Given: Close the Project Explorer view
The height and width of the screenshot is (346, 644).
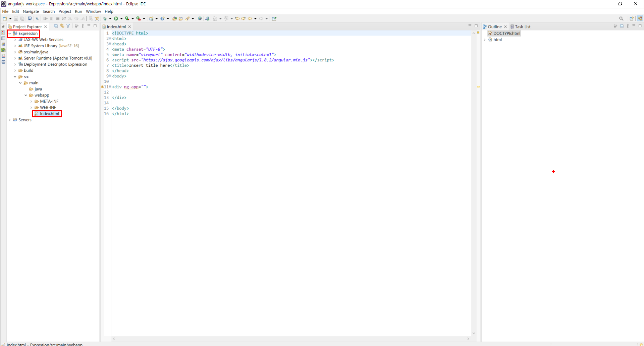Looking at the screenshot, I should [46, 27].
